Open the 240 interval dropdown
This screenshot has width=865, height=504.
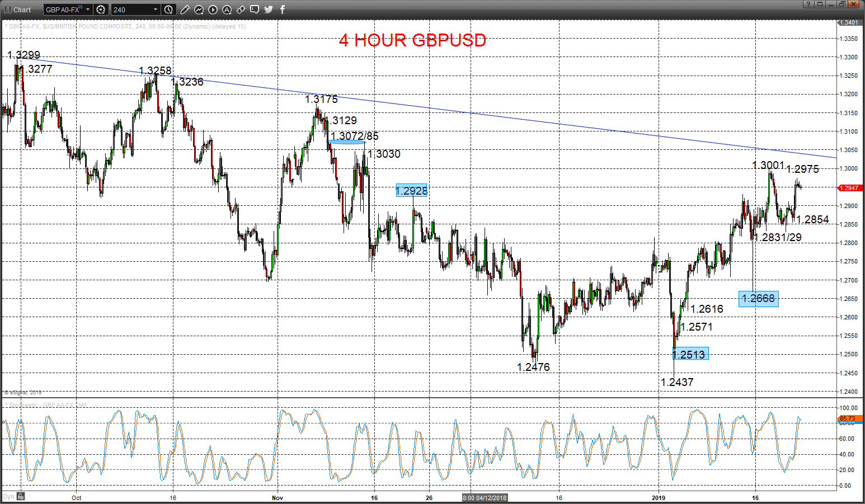point(155,10)
